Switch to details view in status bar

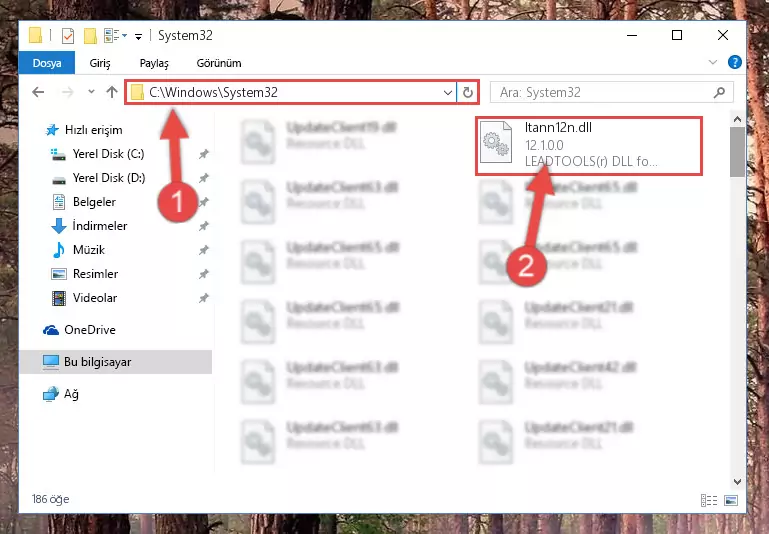(709, 500)
